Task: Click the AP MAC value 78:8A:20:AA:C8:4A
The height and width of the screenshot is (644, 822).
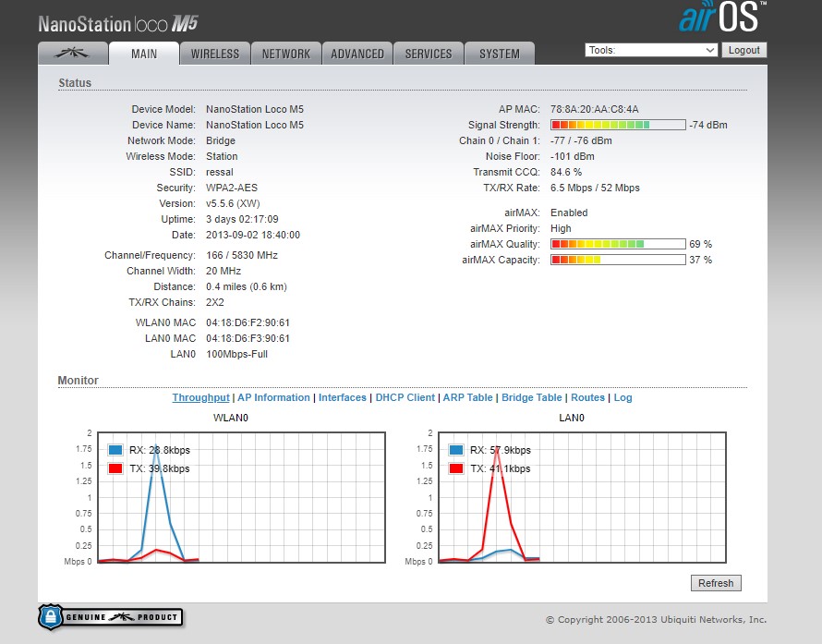Action: pyautogui.click(x=595, y=109)
